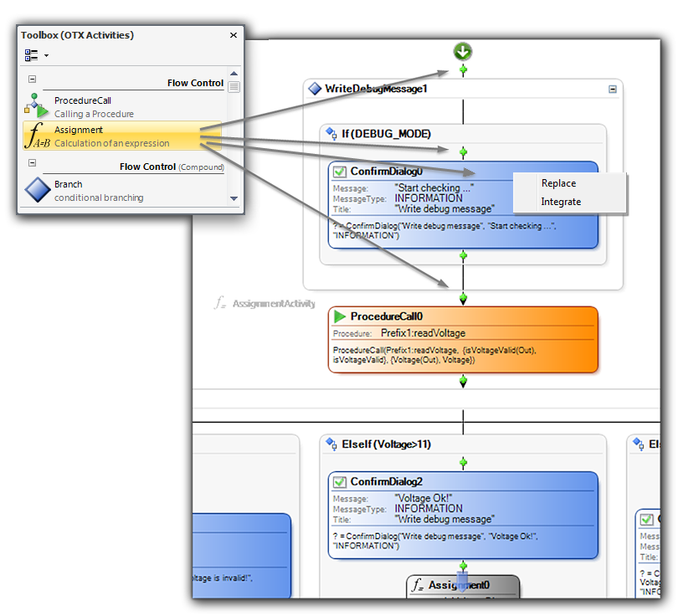
Task: Collapse the Flow Control toolbox section
Action: (33, 80)
